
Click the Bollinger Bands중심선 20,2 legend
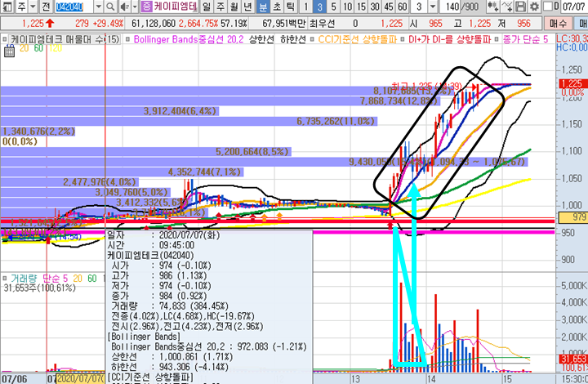[189, 39]
